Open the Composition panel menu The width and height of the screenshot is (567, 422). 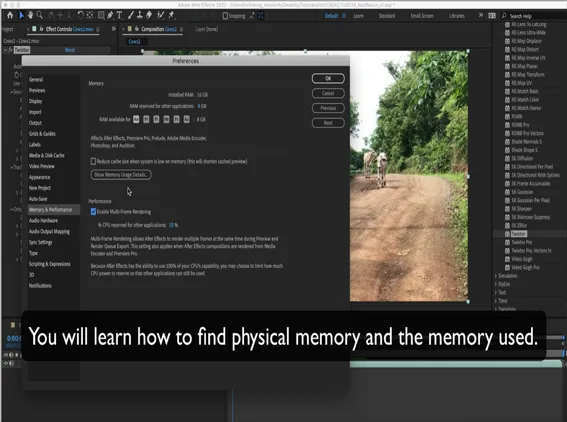[x=181, y=29]
